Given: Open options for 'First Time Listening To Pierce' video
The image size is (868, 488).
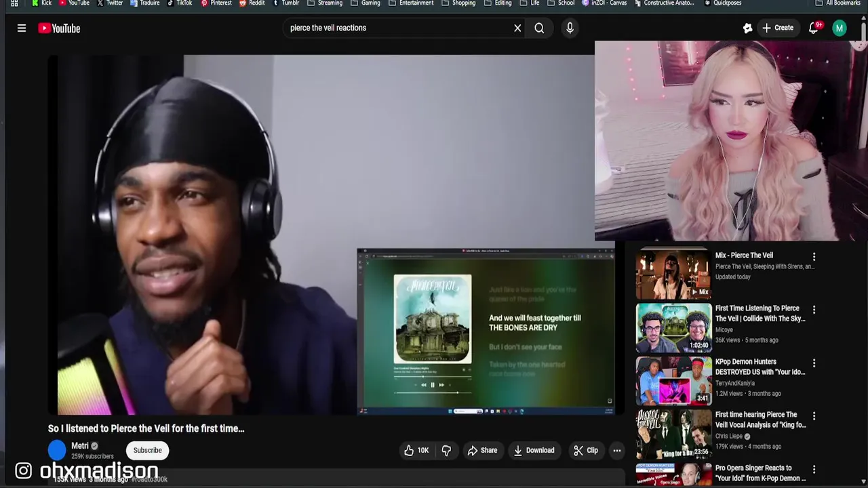Looking at the screenshot, I should point(814,310).
